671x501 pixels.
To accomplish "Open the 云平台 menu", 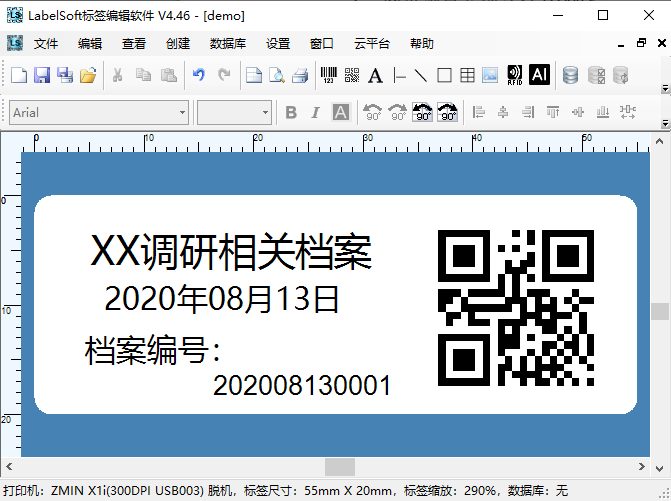I will tap(372, 44).
